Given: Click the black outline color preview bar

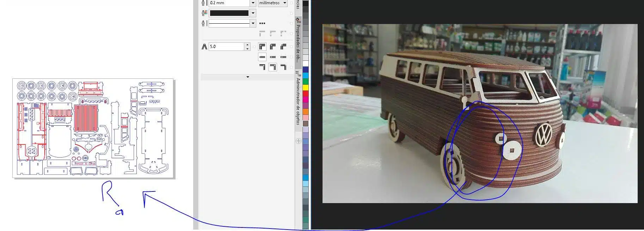Looking at the screenshot, I should [x=229, y=13].
